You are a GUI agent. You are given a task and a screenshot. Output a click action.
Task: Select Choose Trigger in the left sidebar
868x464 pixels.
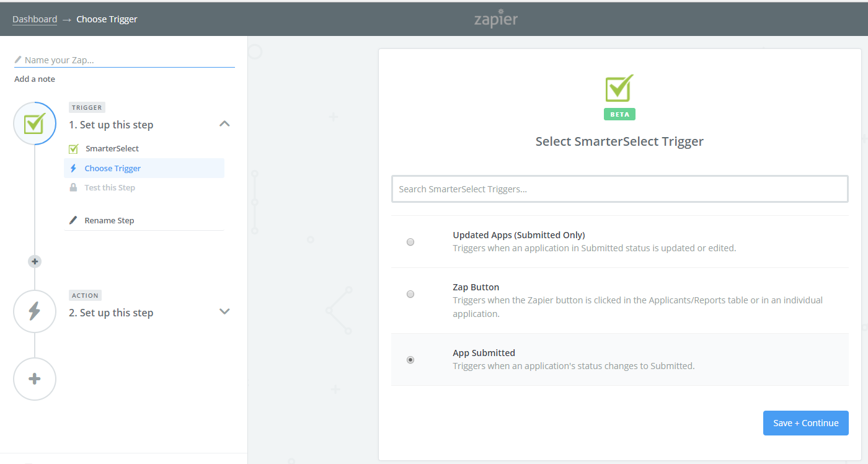[x=112, y=168]
